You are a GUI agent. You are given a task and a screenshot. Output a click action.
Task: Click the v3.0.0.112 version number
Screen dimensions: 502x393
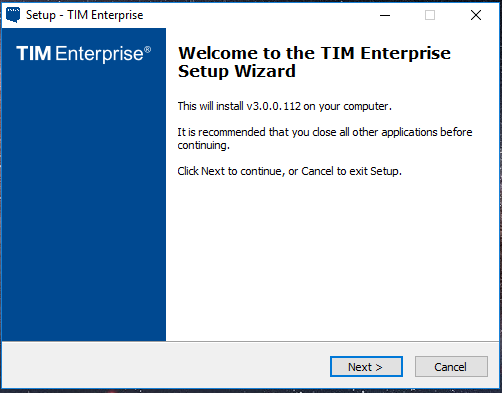pos(273,106)
